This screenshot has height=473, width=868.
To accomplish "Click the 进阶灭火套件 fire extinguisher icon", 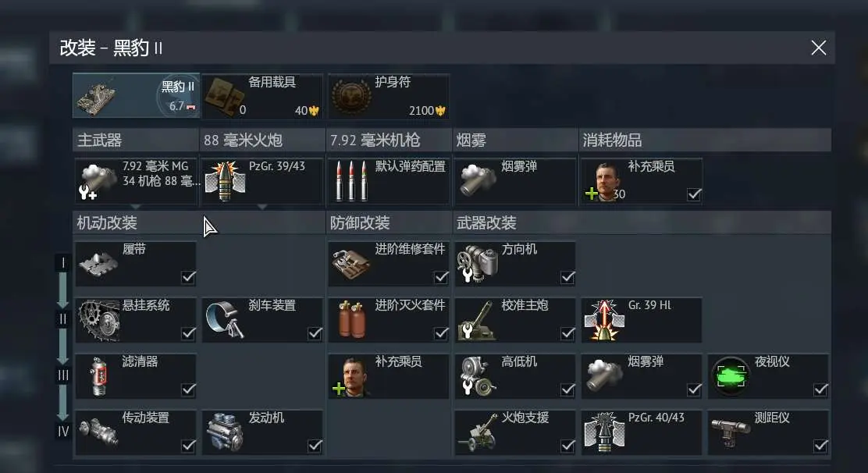I will tap(351, 320).
